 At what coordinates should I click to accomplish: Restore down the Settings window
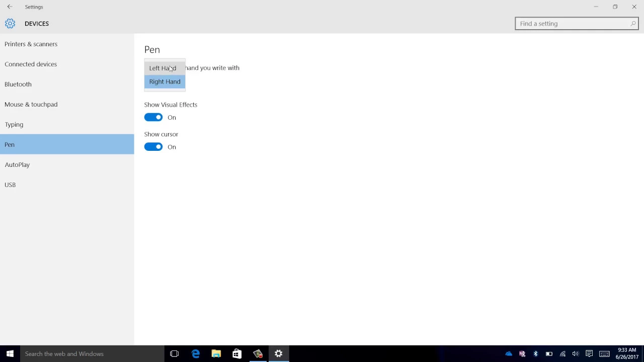pyautogui.click(x=615, y=7)
